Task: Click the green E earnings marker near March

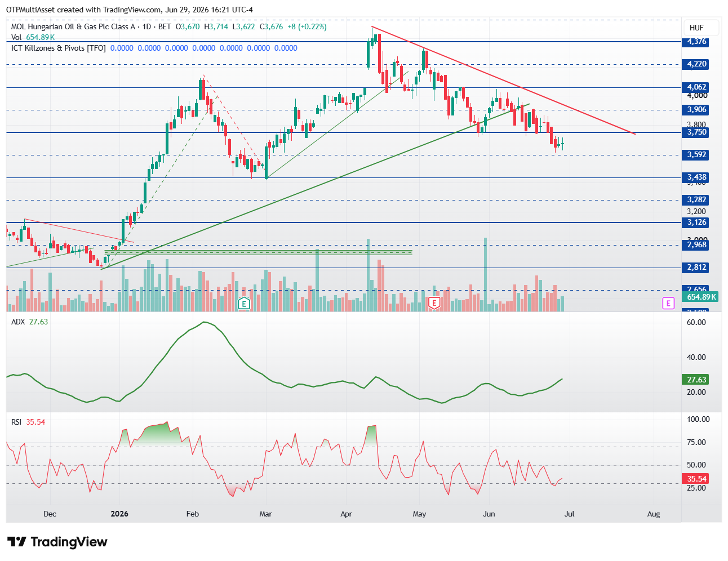Action: 243,304
